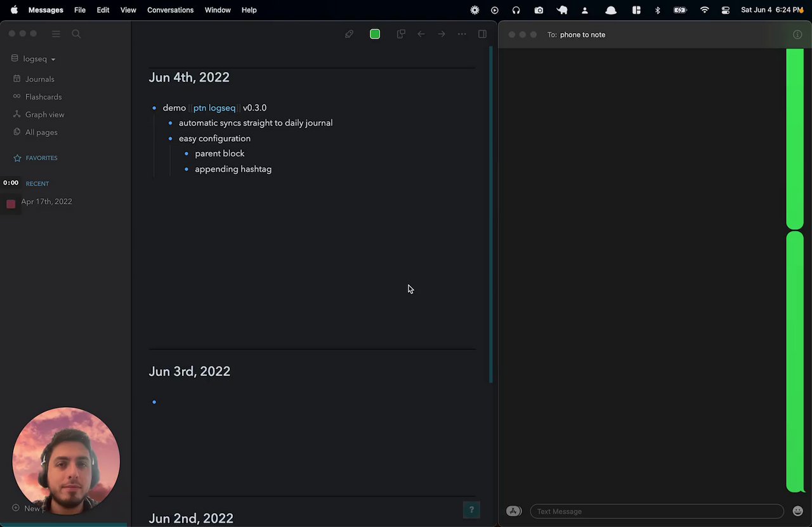Viewport: 812px width, 527px height.
Task: Open Journals in the sidebar
Action: (39, 79)
